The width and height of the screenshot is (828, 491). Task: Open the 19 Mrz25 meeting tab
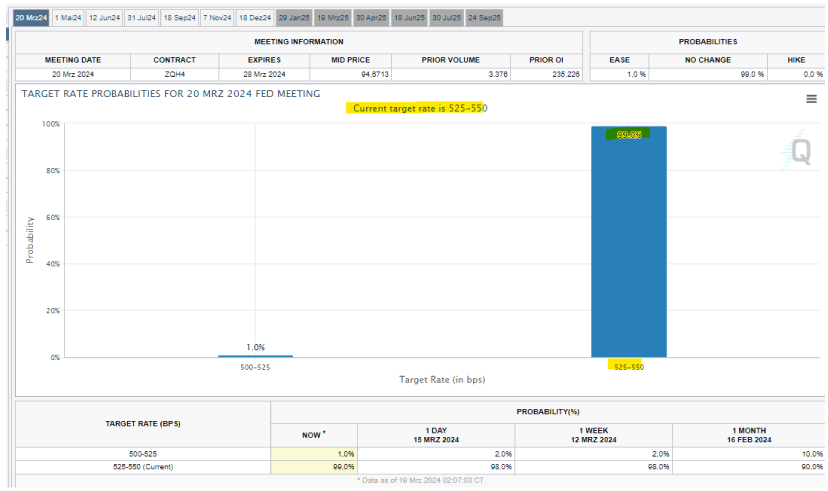pyautogui.click(x=332, y=18)
